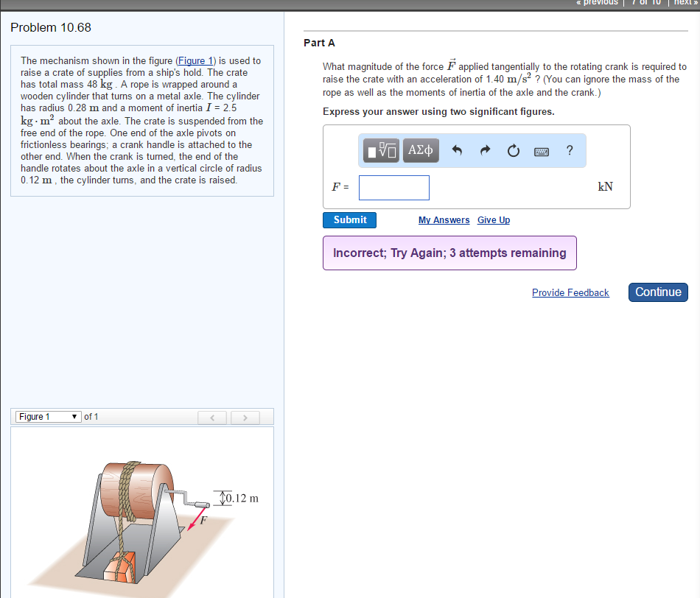Click the F answer input field
This screenshot has height=598, width=700.
[x=394, y=188]
